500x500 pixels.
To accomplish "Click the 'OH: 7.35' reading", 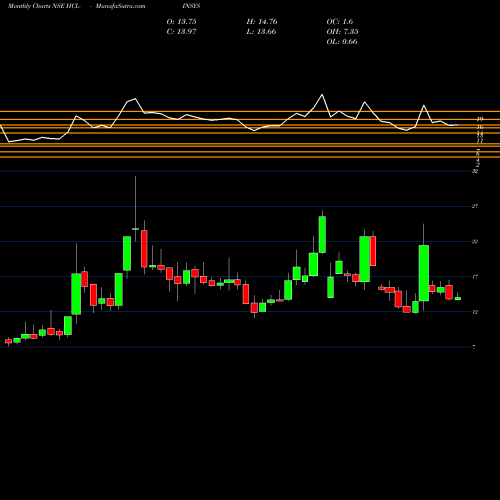I will 342,32.
